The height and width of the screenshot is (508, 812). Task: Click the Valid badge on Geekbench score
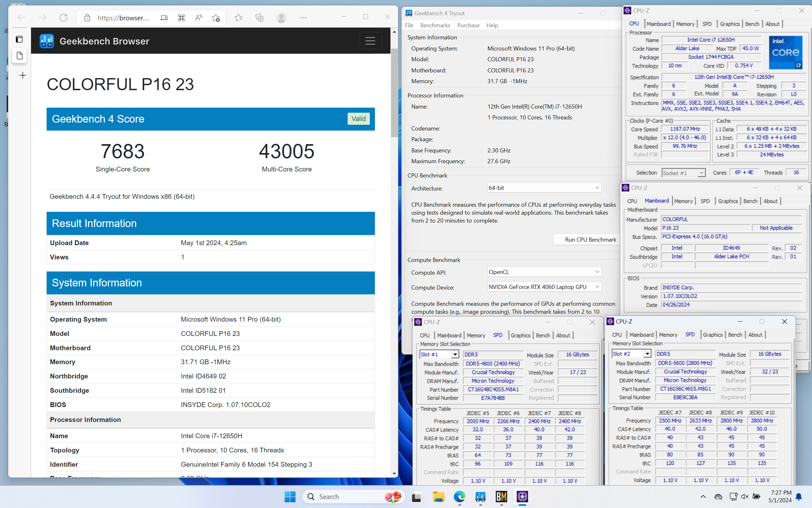358,119
